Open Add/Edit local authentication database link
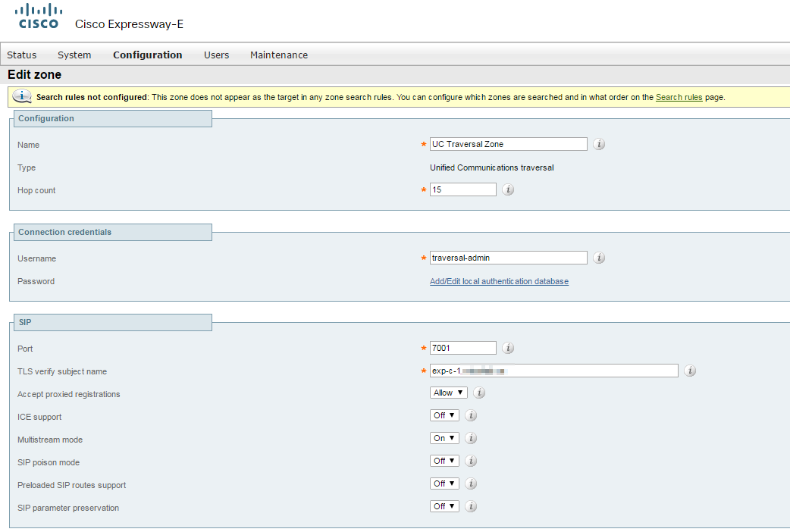The image size is (790, 532). [499, 281]
